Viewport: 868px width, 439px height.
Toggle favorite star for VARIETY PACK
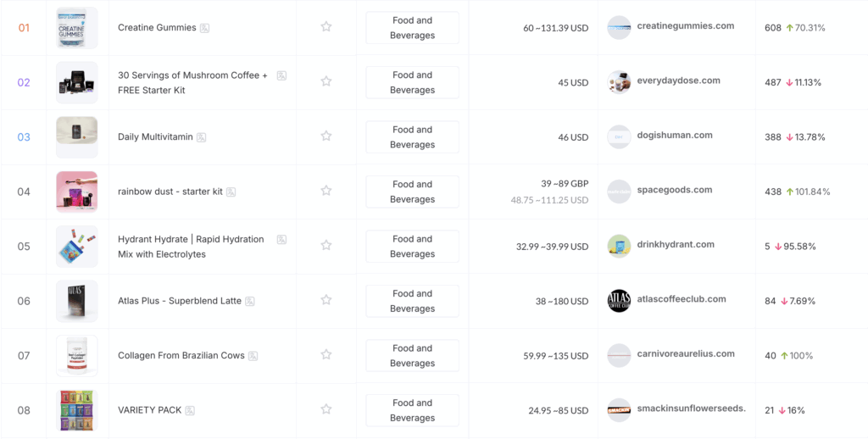click(x=326, y=409)
